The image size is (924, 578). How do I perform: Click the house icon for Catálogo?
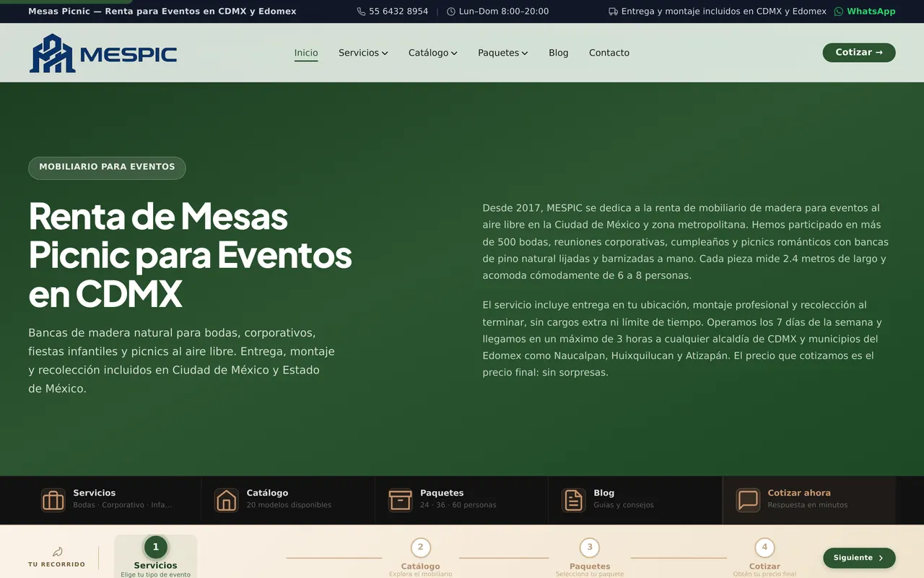(x=227, y=500)
